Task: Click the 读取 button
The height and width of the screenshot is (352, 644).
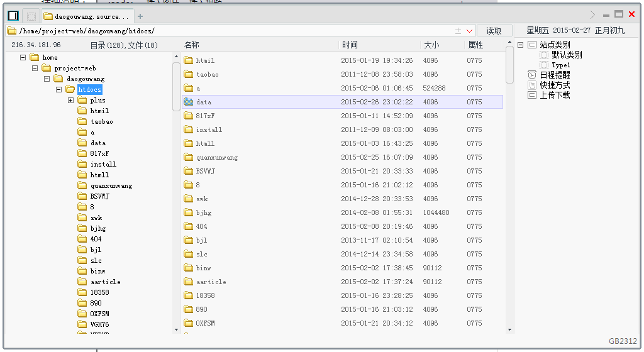Action: coord(494,31)
